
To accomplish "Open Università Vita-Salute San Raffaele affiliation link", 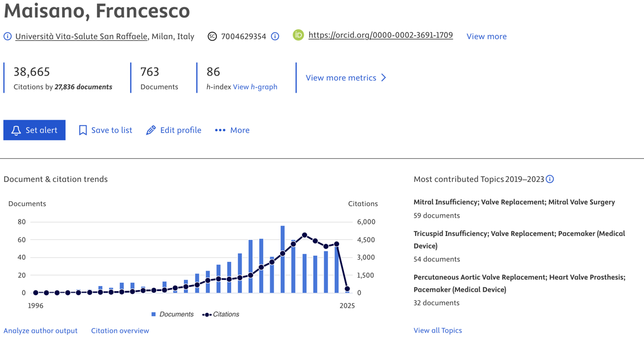I will (81, 36).
